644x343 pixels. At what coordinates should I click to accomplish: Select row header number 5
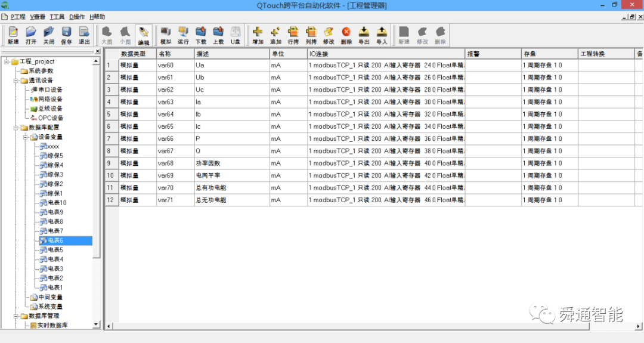pos(112,114)
